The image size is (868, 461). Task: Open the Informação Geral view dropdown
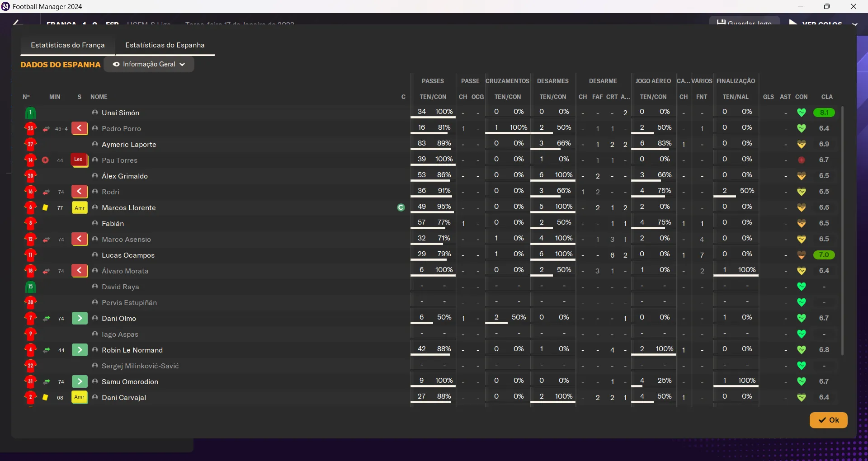(x=149, y=64)
